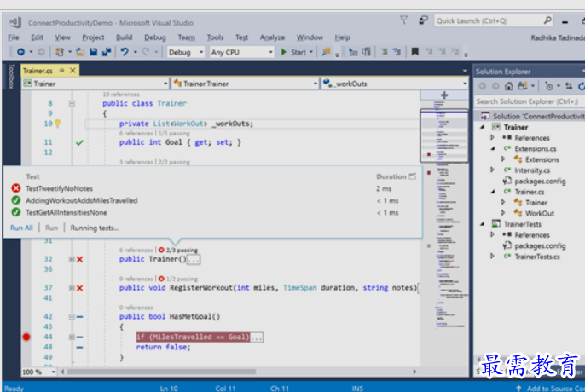Click the 6 references link above Goal
Viewport: 585px width, 392px height.
[x=136, y=133]
